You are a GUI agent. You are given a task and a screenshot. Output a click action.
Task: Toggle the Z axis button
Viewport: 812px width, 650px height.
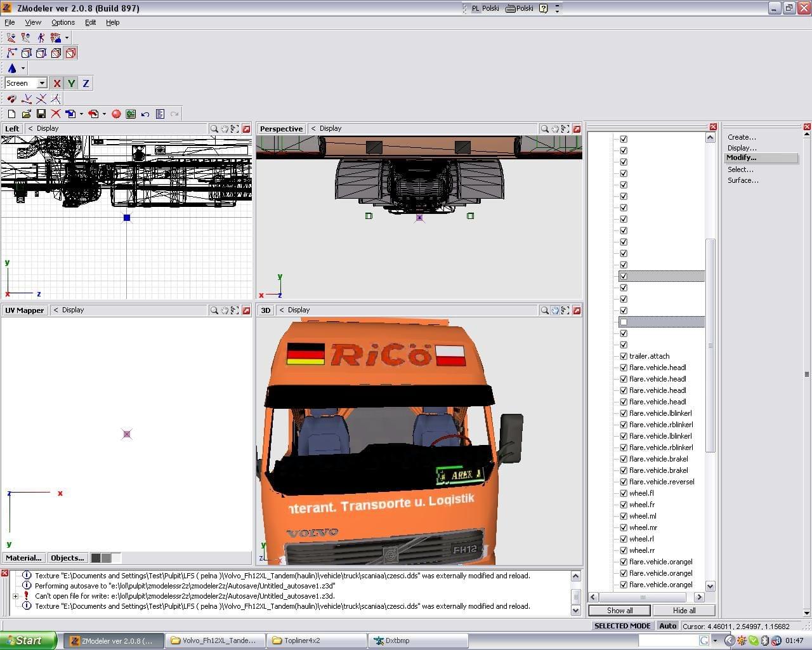pyautogui.click(x=86, y=83)
